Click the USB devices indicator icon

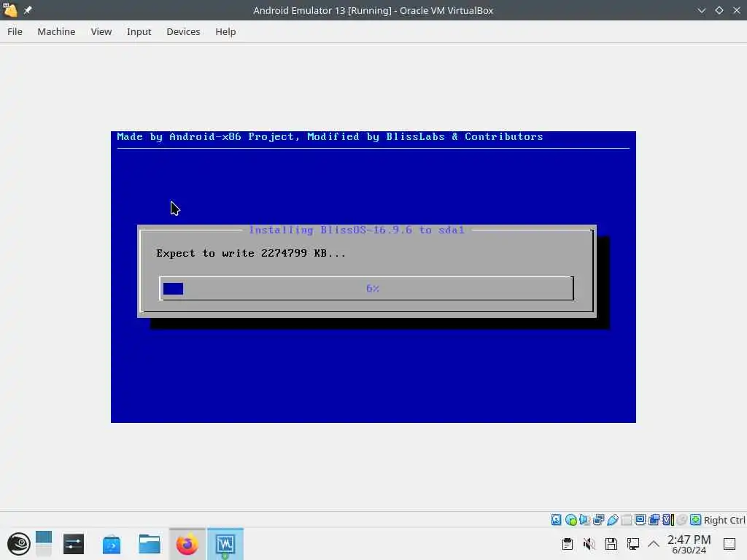612,519
